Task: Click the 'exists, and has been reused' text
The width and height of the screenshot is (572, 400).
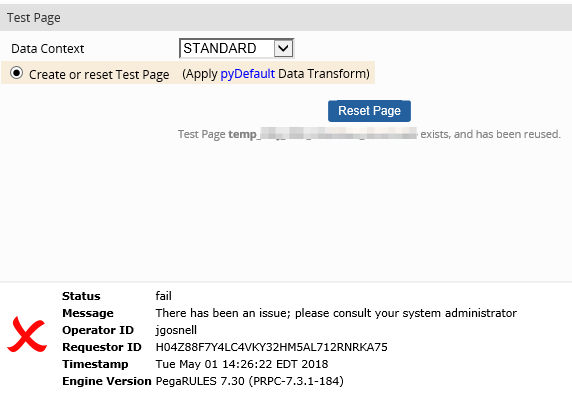Action: 490,134
